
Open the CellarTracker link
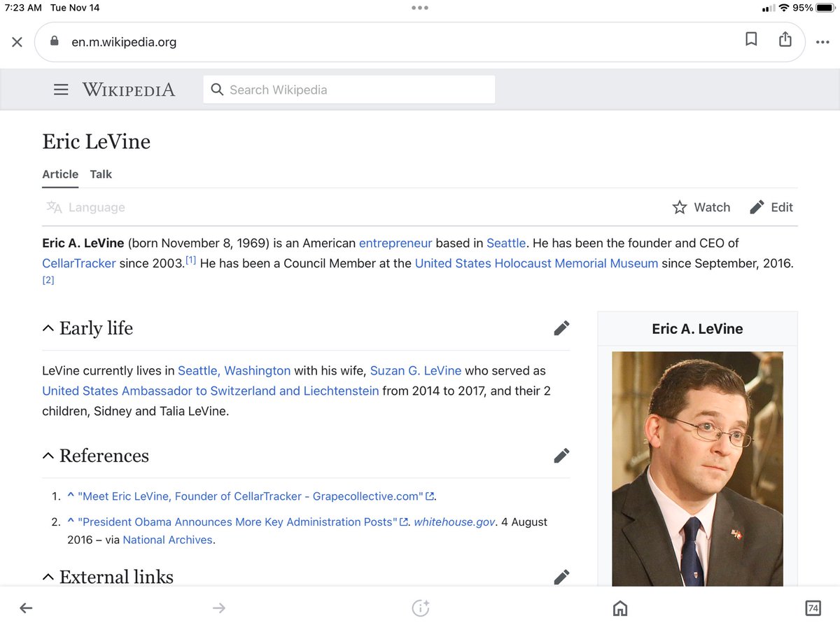point(79,263)
